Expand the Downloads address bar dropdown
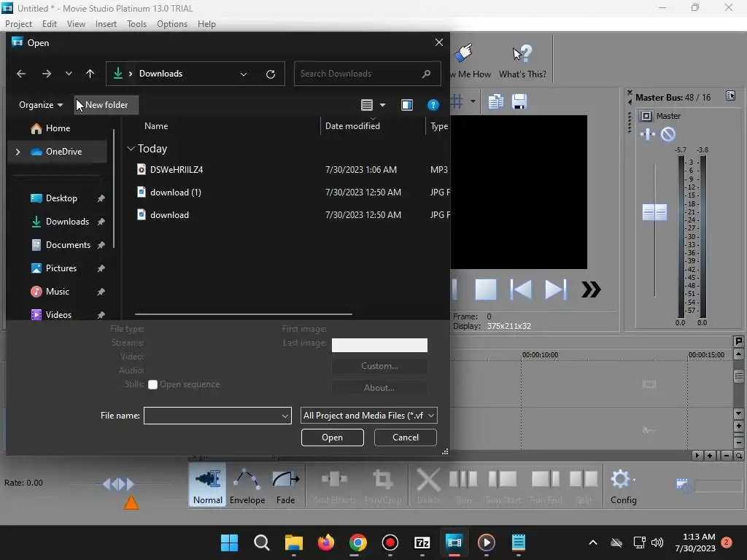Image resolution: width=747 pixels, height=560 pixels. 244,74
